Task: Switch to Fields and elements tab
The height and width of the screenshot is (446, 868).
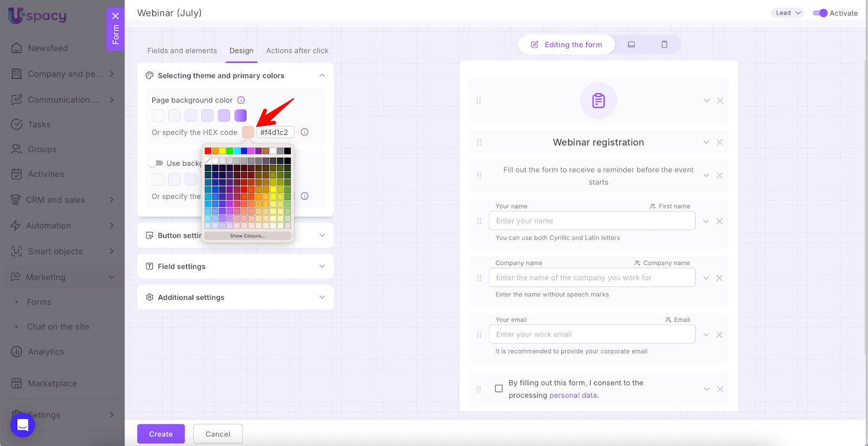Action: click(182, 51)
